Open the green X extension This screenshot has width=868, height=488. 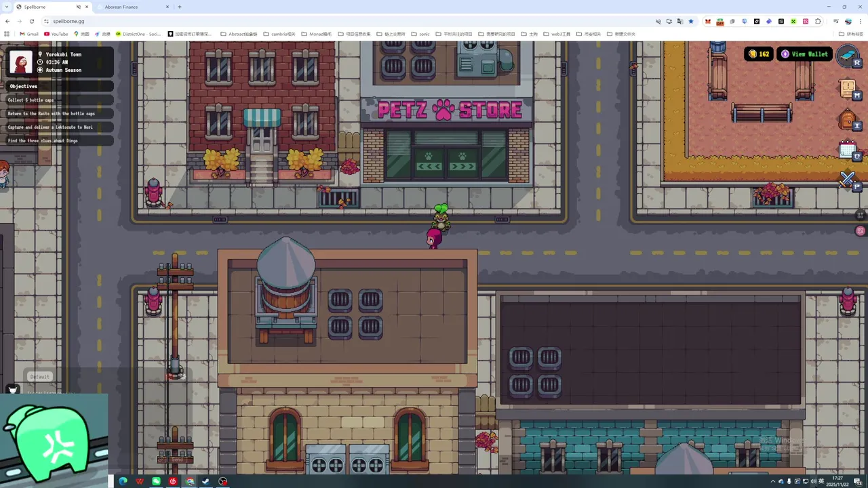(x=793, y=21)
